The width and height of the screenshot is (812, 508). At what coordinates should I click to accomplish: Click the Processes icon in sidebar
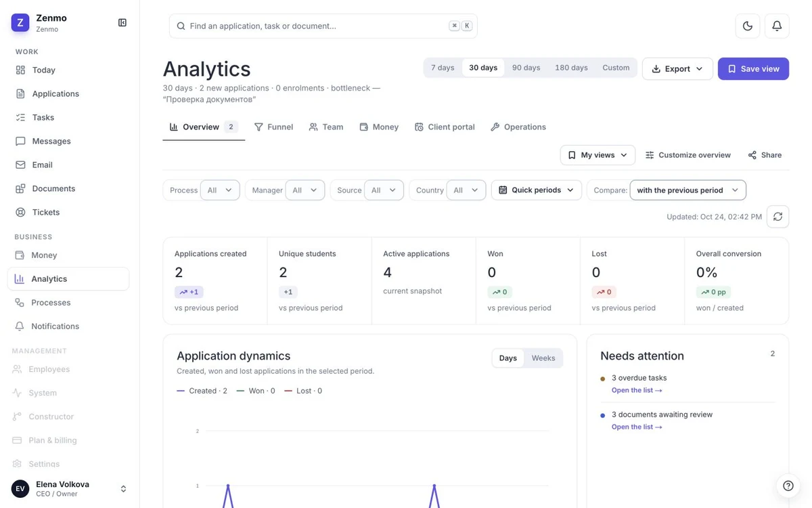pyautogui.click(x=20, y=302)
